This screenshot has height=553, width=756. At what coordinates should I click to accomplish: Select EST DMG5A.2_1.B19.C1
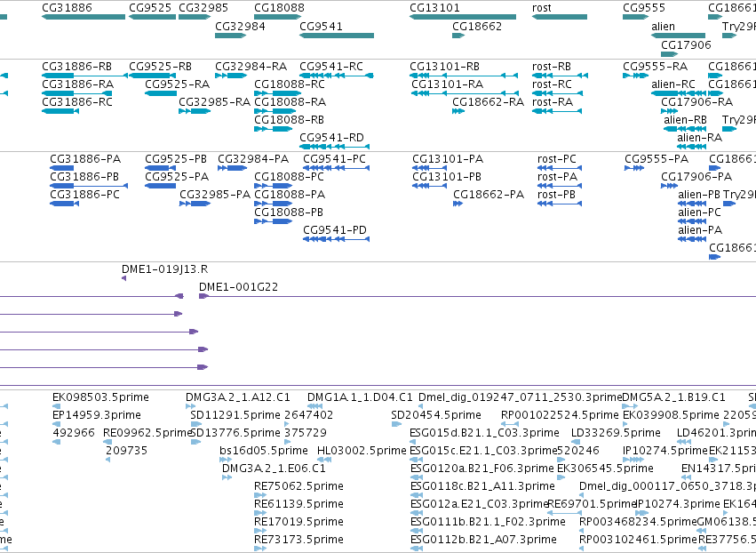tap(630, 406)
